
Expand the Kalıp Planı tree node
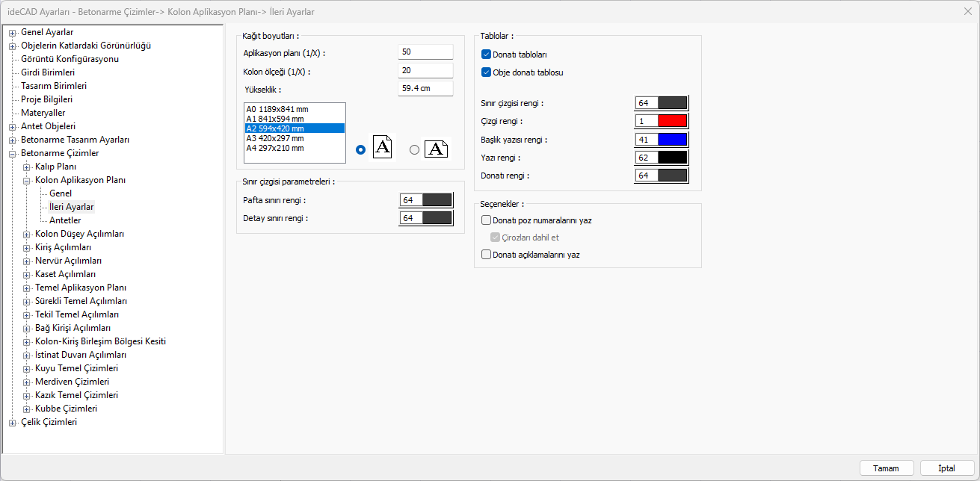27,167
